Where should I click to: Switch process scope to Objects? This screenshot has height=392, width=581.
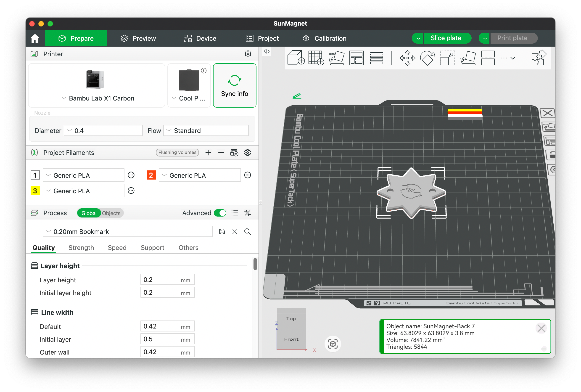point(111,213)
